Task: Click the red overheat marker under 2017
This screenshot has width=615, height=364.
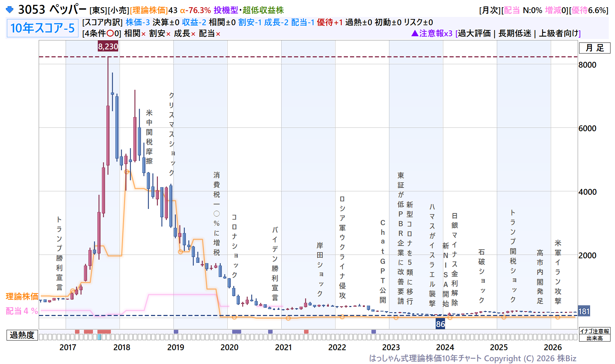Action: tap(77, 332)
